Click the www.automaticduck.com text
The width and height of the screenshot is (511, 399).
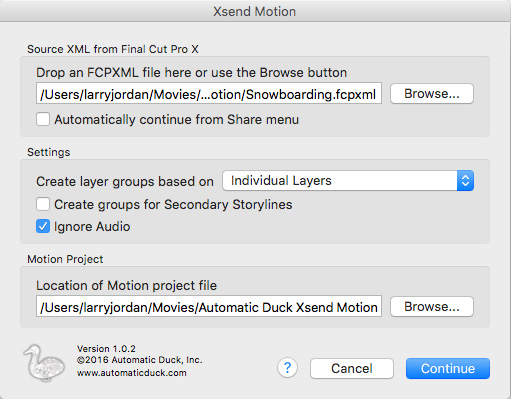pos(132,373)
